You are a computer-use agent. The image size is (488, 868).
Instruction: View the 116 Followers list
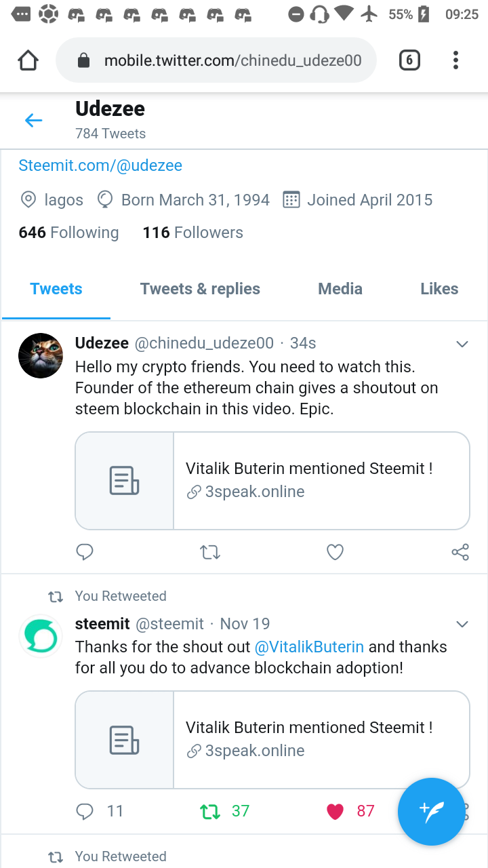click(x=192, y=233)
